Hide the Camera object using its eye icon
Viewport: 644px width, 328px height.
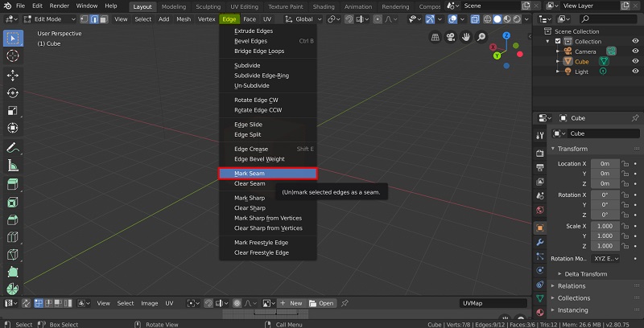click(x=634, y=51)
